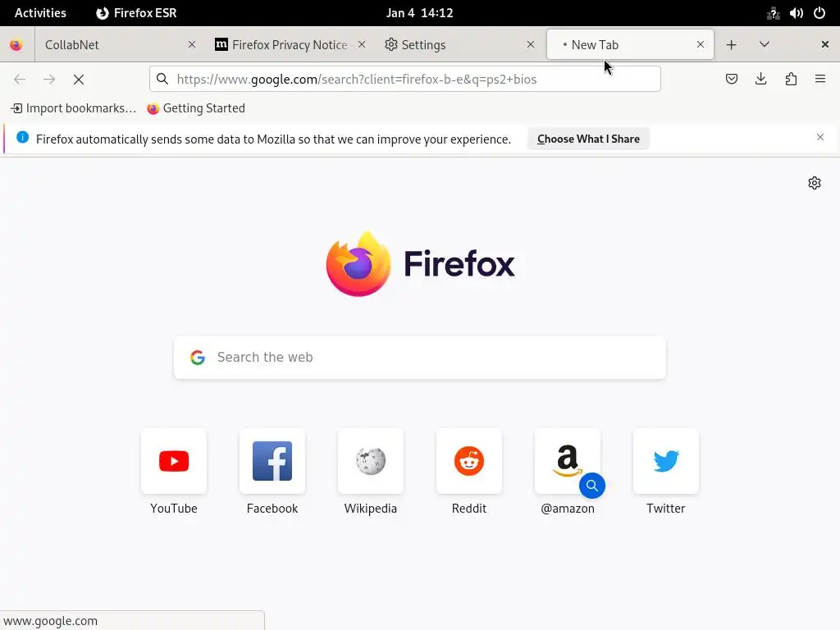The width and height of the screenshot is (840, 630).
Task: Close the Firefox Privacy Notice tab
Action: [362, 44]
